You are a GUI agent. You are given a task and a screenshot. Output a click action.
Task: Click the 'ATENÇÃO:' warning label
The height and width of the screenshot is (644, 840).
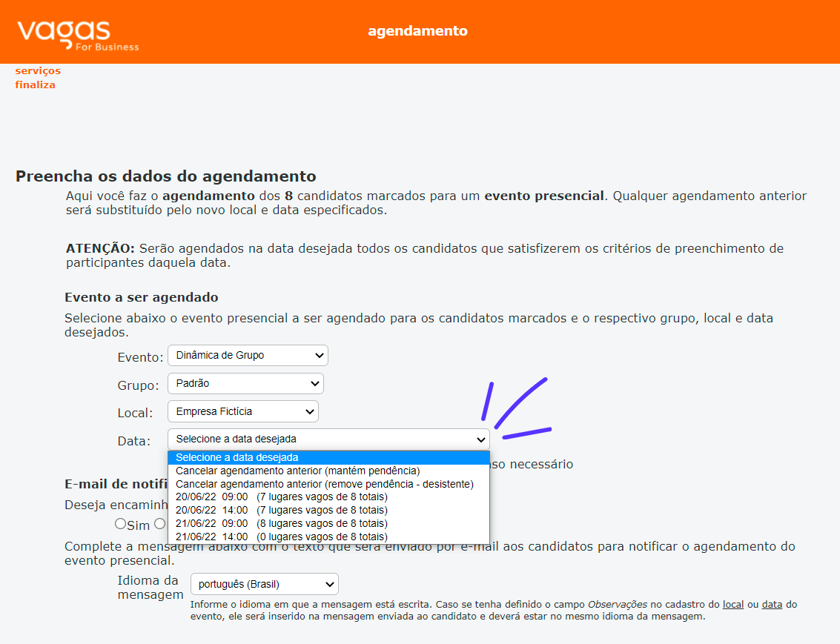[100, 248]
